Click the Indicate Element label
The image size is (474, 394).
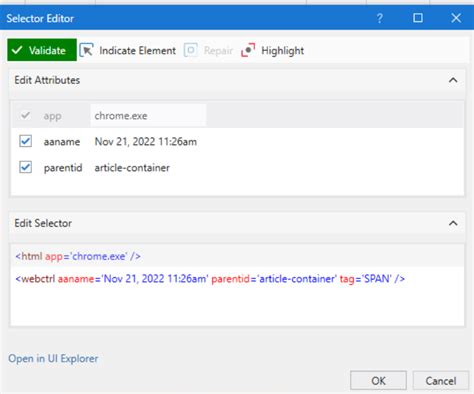coord(137,51)
